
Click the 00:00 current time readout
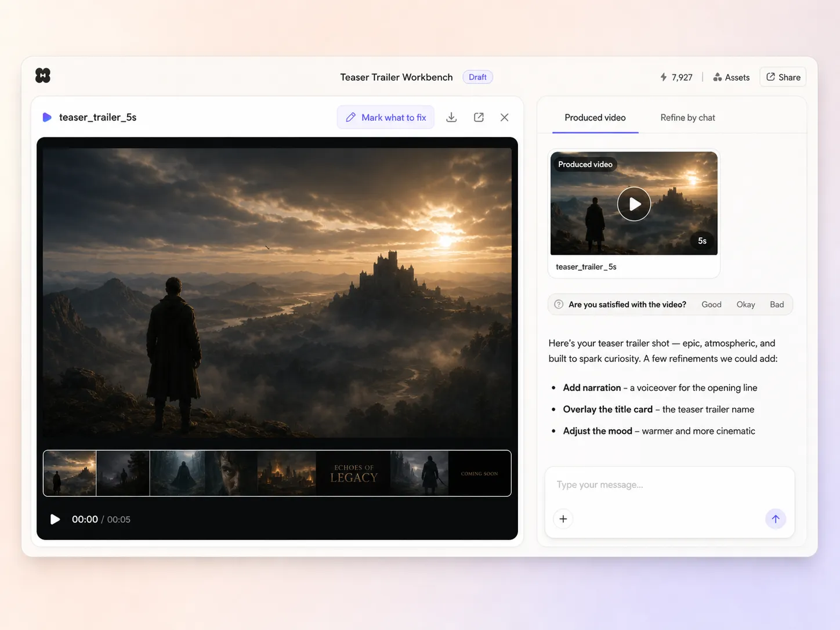[85, 519]
